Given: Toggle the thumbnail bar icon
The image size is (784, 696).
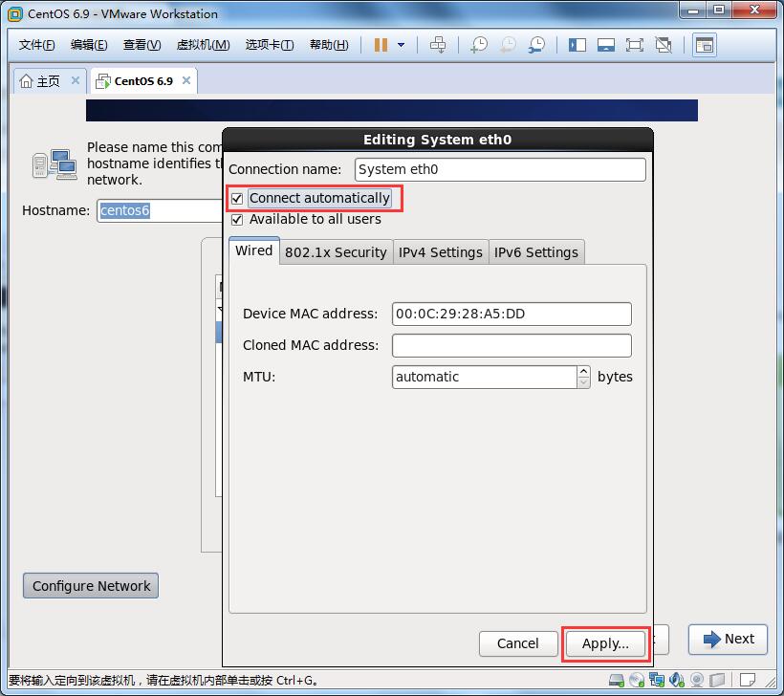Looking at the screenshot, I should click(x=605, y=45).
